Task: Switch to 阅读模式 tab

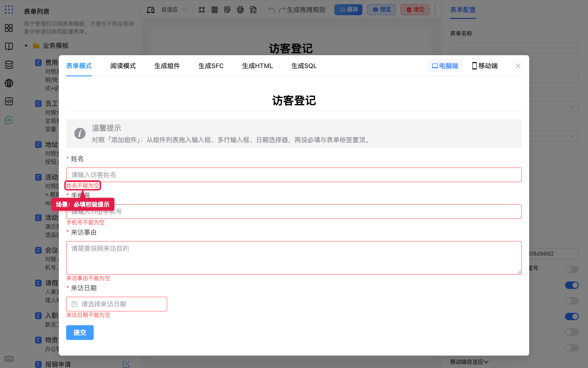Action: click(123, 66)
